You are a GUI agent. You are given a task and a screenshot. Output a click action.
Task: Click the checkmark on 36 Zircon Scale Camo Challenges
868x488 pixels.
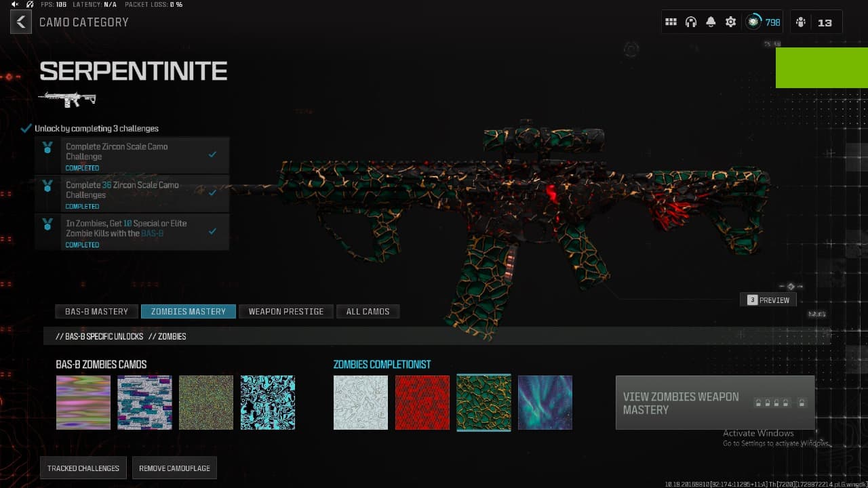tap(212, 192)
